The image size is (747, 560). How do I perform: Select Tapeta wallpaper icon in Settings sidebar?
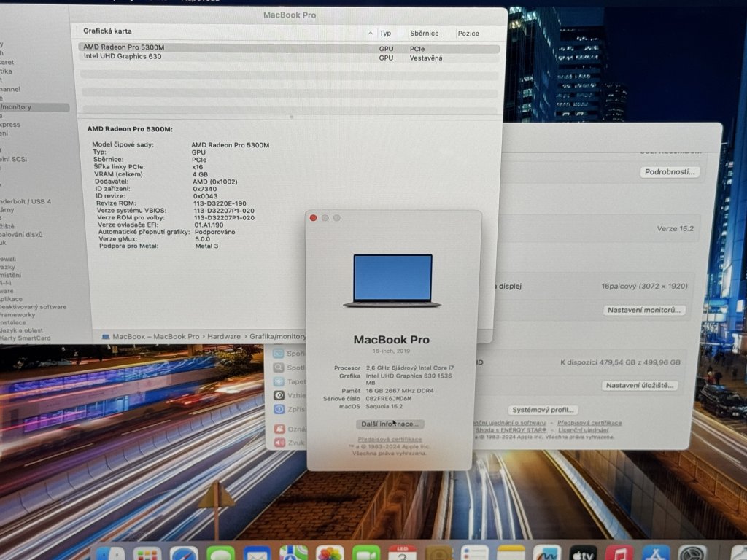[279, 381]
